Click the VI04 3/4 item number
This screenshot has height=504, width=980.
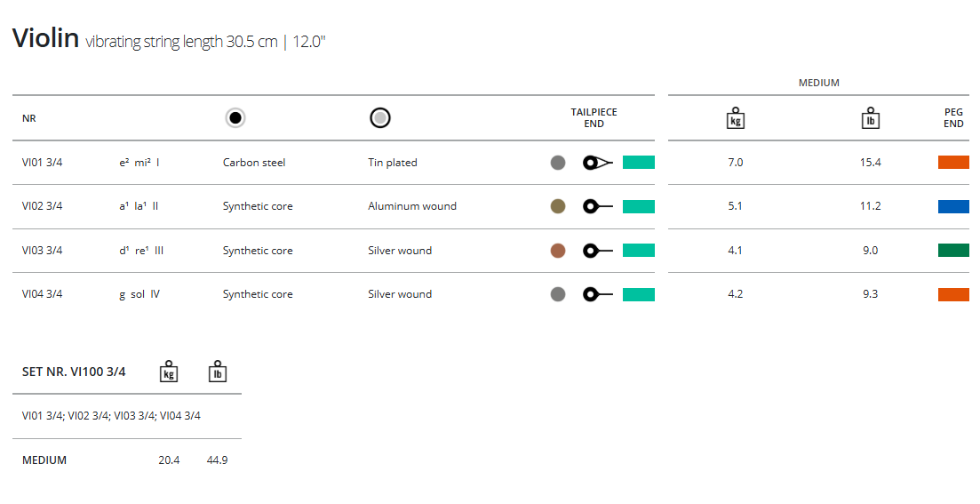pyautogui.click(x=43, y=294)
